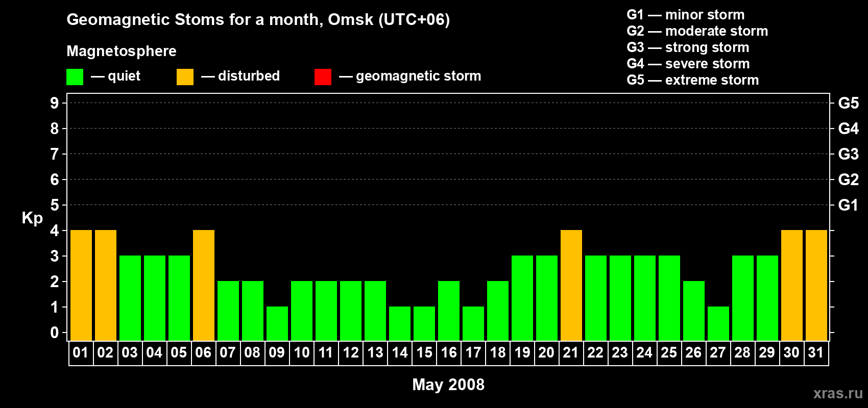Click the Kp value 9 on left axis

(x=55, y=103)
